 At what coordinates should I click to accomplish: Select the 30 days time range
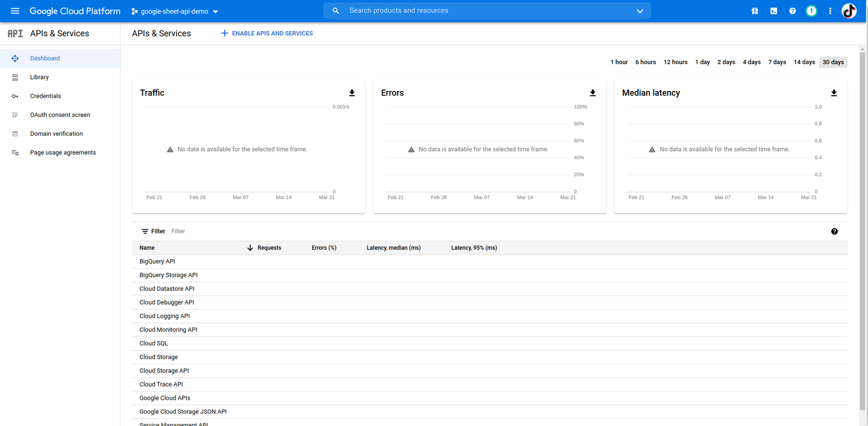pyautogui.click(x=833, y=62)
